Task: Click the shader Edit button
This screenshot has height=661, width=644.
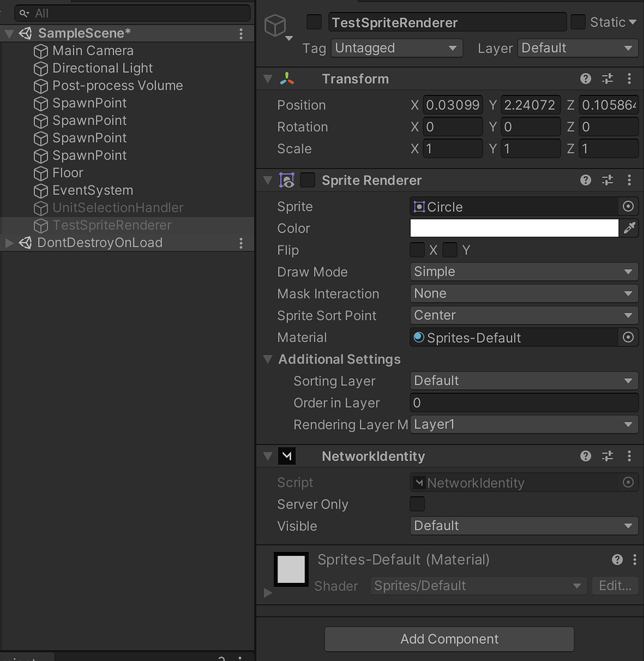Action: (x=614, y=585)
